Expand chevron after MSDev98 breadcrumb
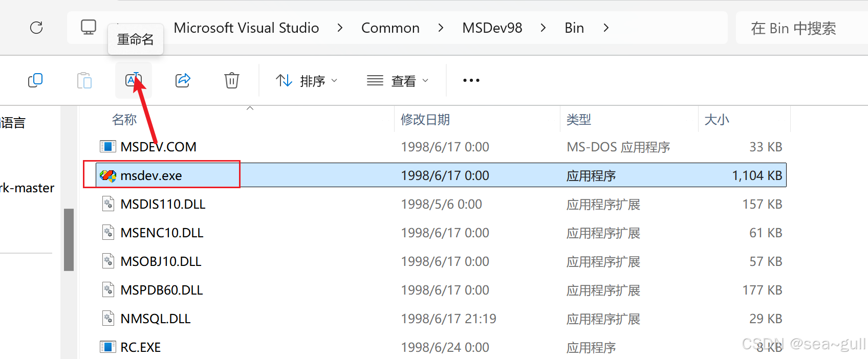This screenshot has width=868, height=359. click(x=543, y=28)
